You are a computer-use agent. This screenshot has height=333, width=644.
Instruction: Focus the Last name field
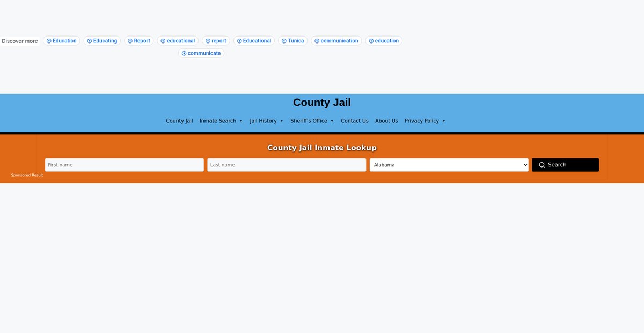tap(287, 165)
